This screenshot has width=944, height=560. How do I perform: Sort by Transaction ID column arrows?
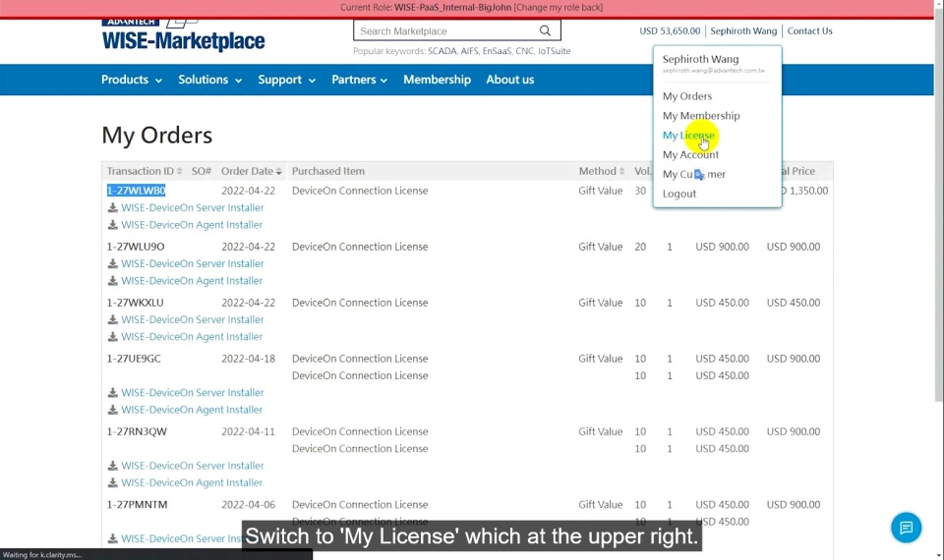[x=179, y=171]
